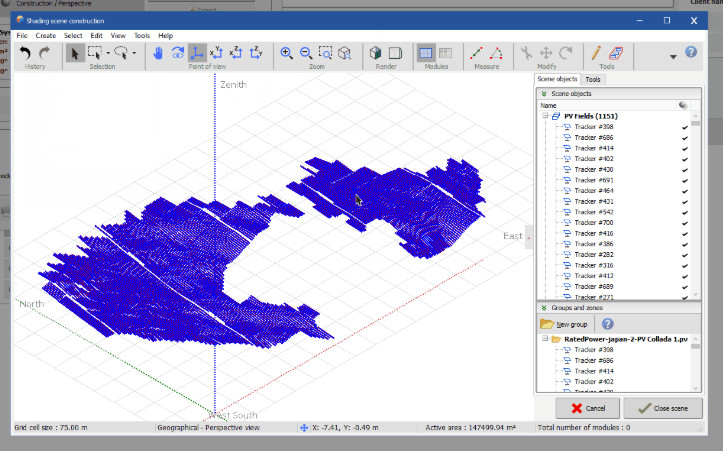Image resolution: width=723 pixels, height=451 pixels.
Task: Collapse the PV Fields (1151) tree node
Action: tap(546, 116)
